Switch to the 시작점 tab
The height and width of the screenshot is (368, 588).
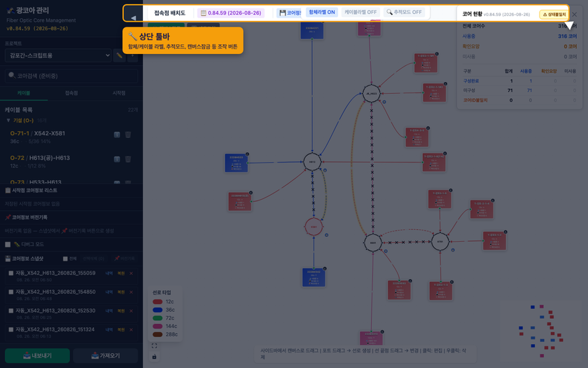click(x=119, y=93)
